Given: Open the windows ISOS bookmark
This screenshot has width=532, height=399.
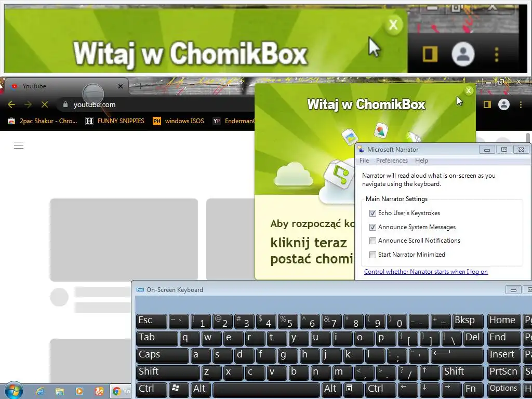Looking at the screenshot, I should pyautogui.click(x=179, y=121).
